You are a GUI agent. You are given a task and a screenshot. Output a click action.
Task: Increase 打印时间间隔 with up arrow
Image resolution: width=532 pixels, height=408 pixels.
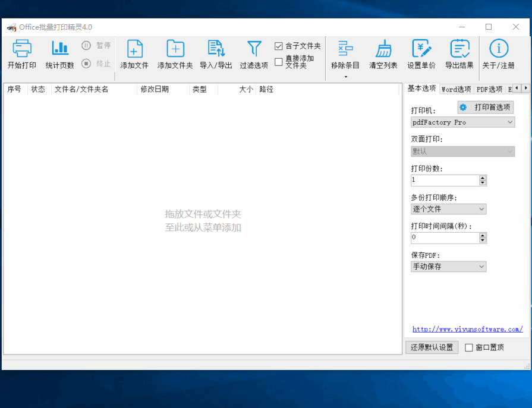pyautogui.click(x=483, y=236)
